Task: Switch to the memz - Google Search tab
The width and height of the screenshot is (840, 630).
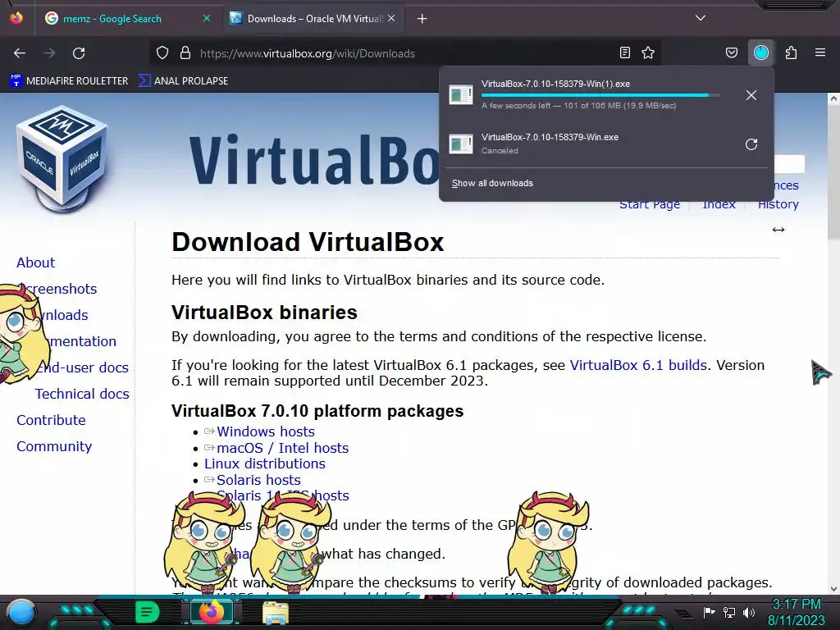Action: click(x=112, y=19)
